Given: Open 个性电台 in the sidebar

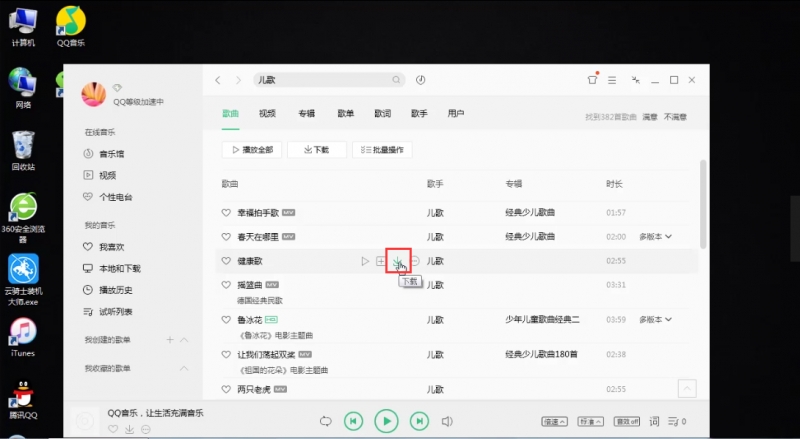Looking at the screenshot, I should pos(108,197).
